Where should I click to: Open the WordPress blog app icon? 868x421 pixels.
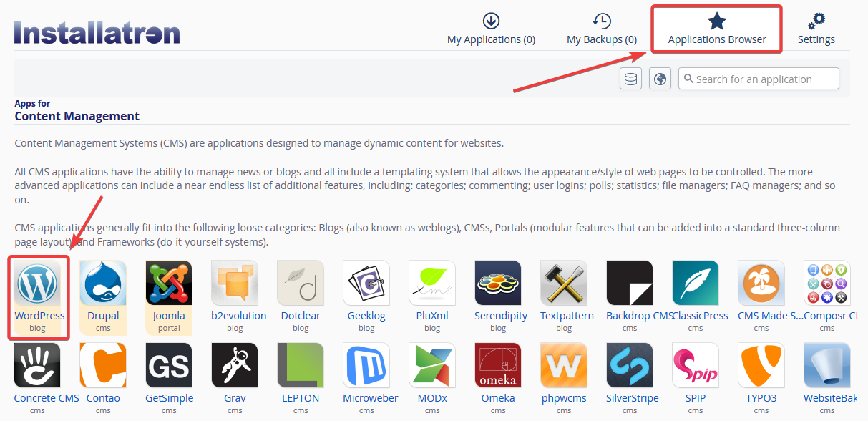pos(37,283)
